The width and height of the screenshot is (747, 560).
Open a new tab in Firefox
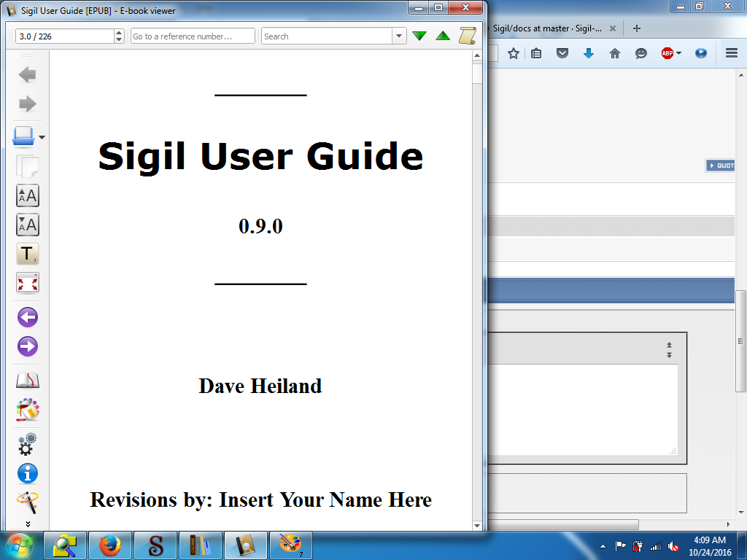636,28
